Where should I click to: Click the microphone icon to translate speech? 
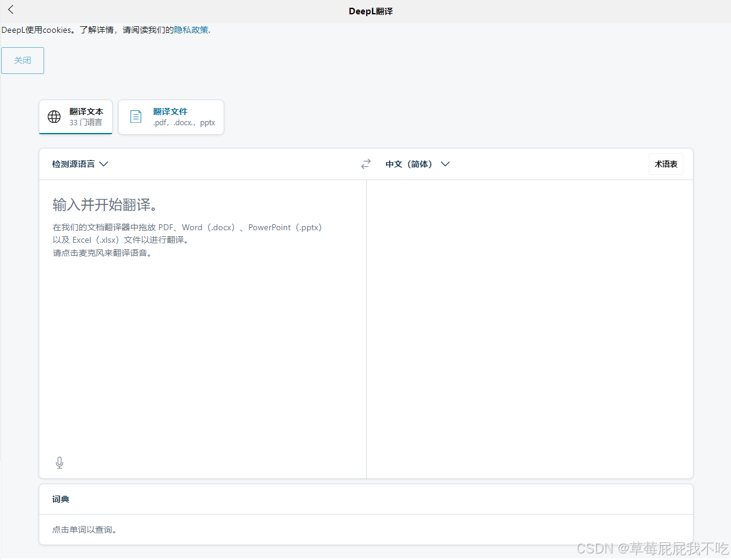click(60, 463)
